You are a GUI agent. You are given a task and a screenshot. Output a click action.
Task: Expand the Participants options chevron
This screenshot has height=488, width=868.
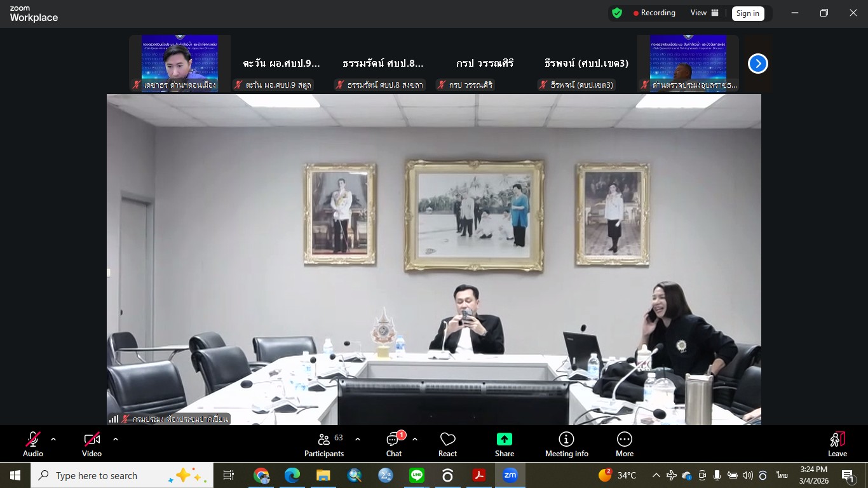pos(358,439)
